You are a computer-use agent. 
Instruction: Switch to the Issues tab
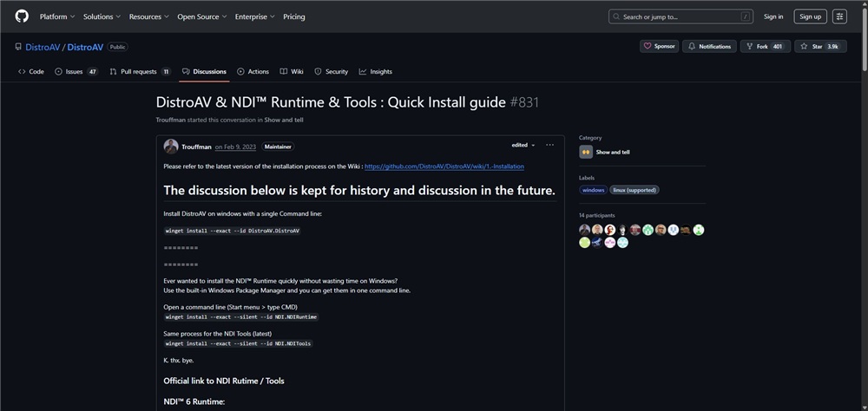click(x=76, y=71)
